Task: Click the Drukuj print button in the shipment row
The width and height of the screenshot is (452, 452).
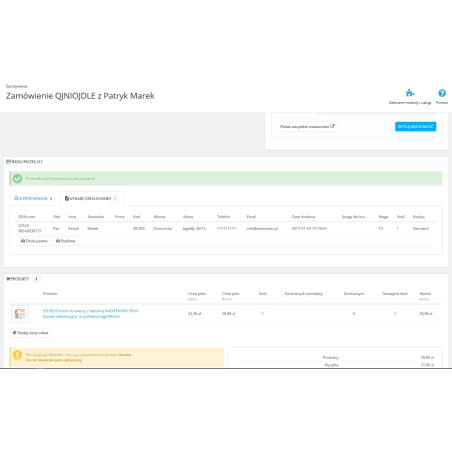Action: 34,241
